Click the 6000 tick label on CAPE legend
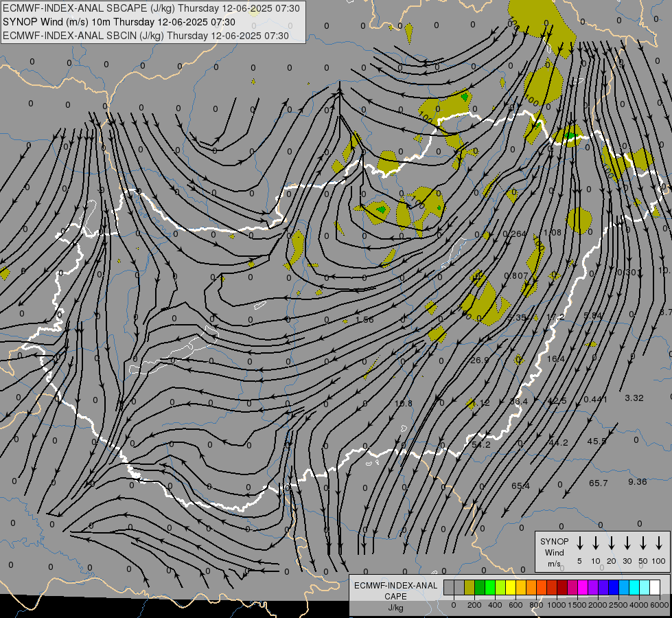Image resolution: width=672 pixels, height=618 pixels. pyautogui.click(x=660, y=605)
